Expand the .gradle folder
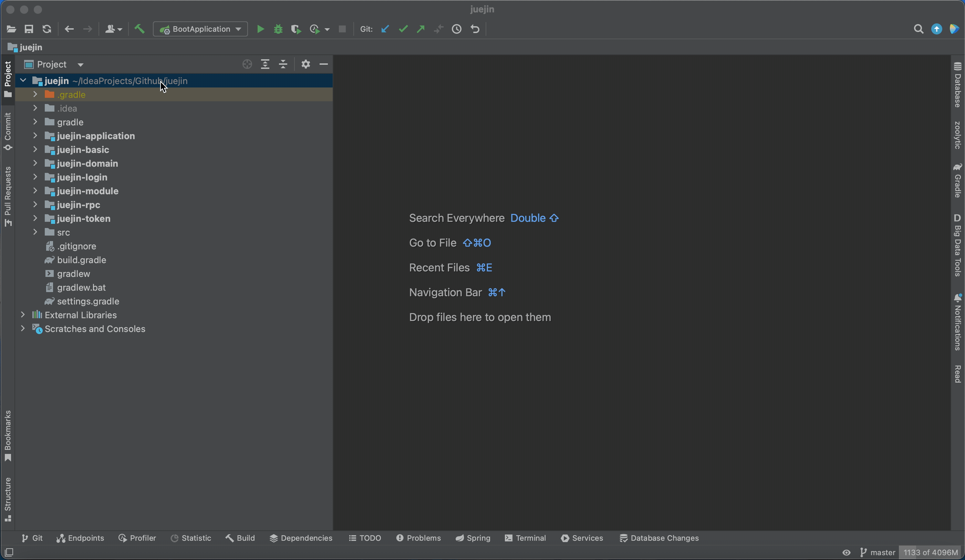This screenshot has width=965, height=560. tap(35, 94)
